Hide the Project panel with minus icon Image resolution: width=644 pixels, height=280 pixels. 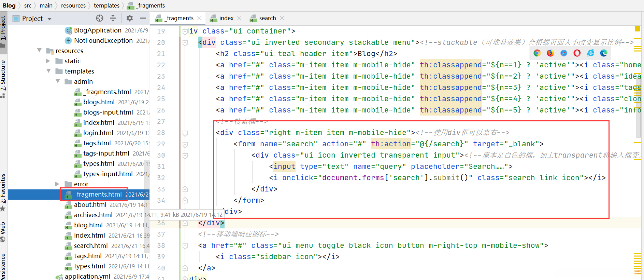coord(143,18)
